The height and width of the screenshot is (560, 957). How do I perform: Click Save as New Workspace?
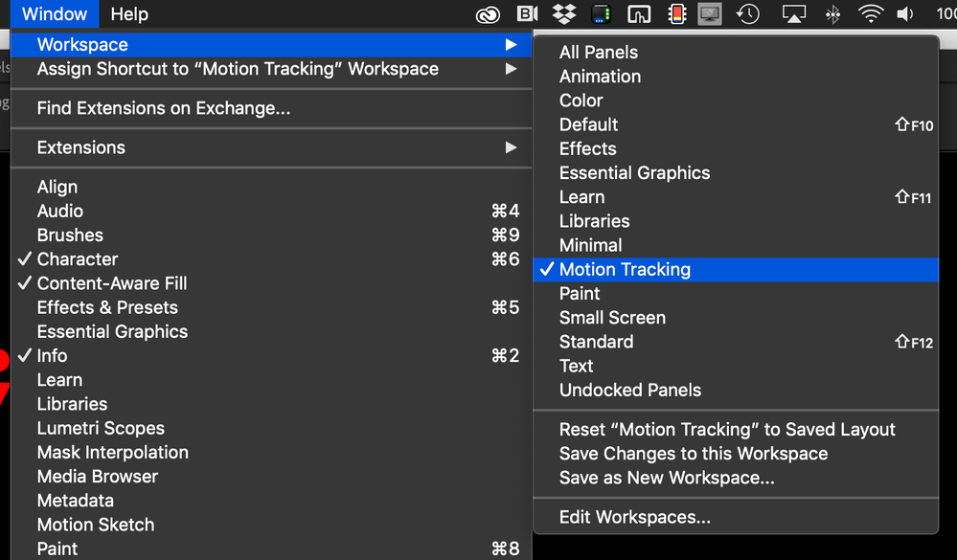tap(667, 478)
